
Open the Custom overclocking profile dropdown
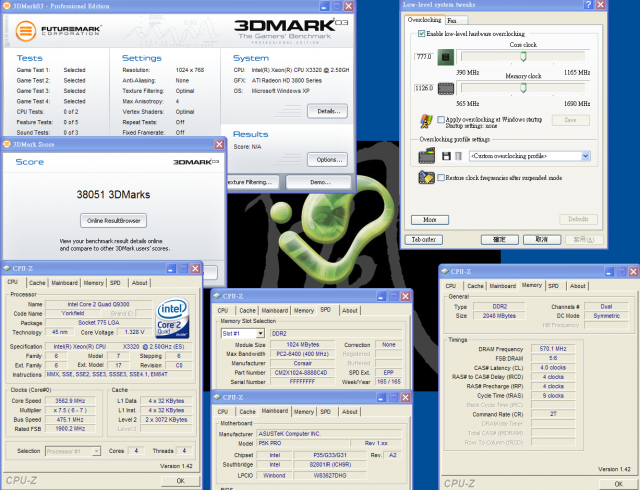585,156
